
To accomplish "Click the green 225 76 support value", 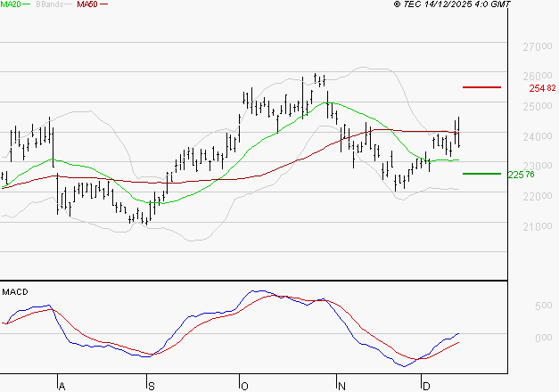I will pyautogui.click(x=521, y=175).
